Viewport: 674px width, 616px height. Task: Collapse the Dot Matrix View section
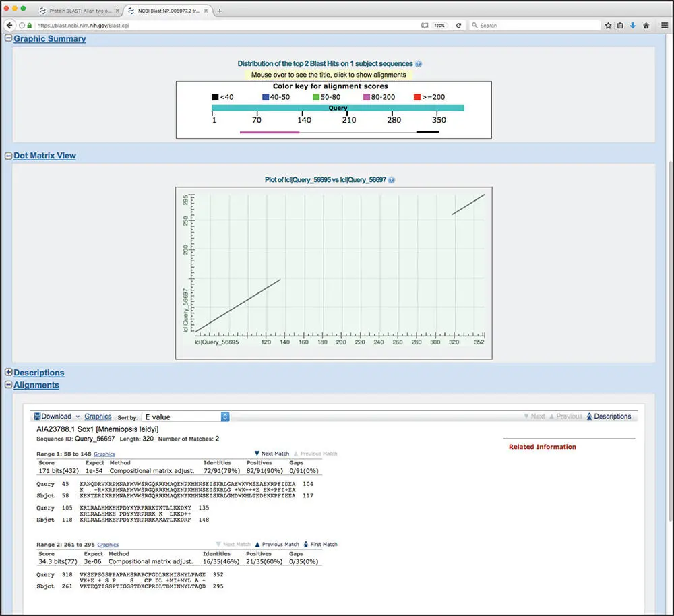point(8,156)
